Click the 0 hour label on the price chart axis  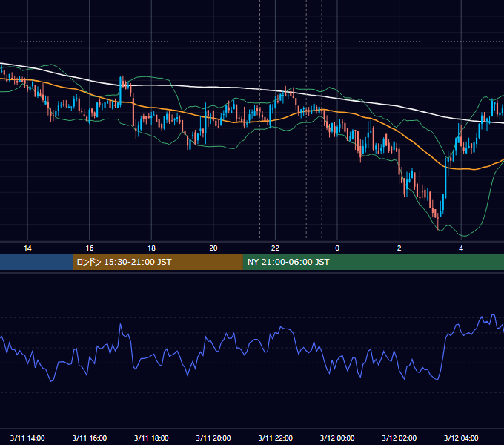[337, 248]
